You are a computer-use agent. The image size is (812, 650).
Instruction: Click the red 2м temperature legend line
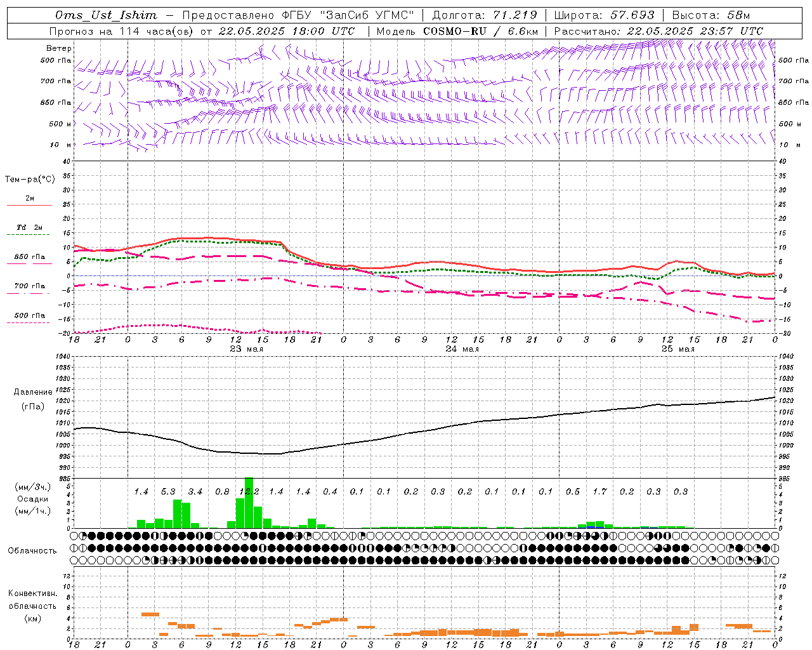click(29, 205)
